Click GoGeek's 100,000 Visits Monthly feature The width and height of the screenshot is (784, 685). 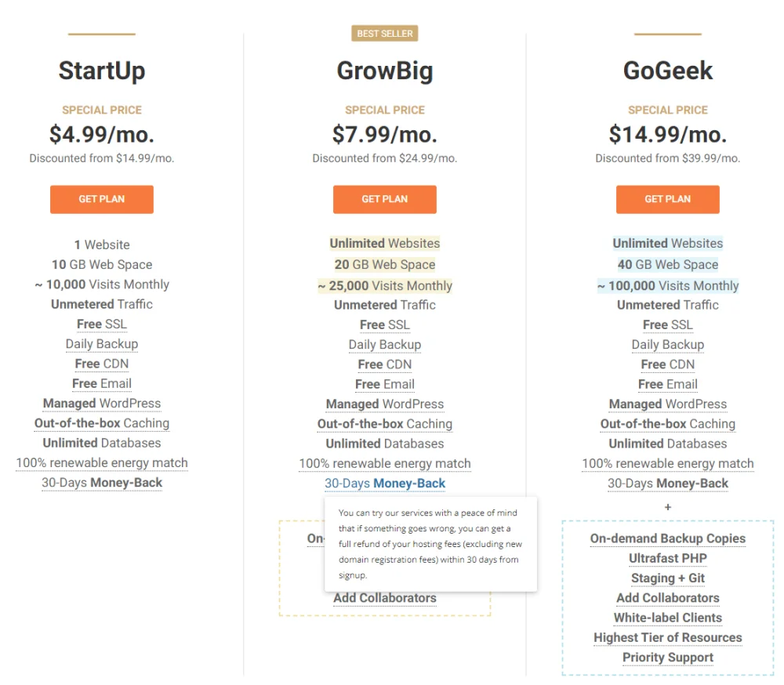pos(668,286)
